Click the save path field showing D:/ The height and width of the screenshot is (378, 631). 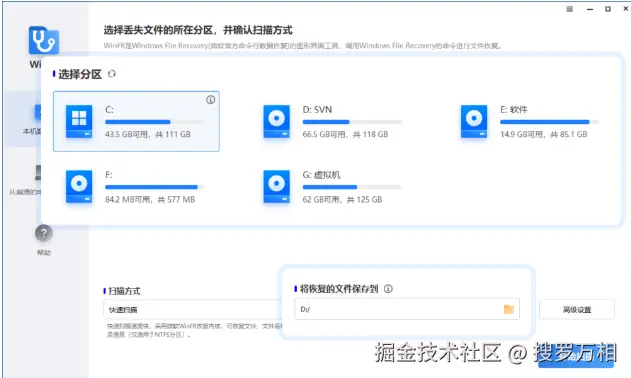[407, 309]
